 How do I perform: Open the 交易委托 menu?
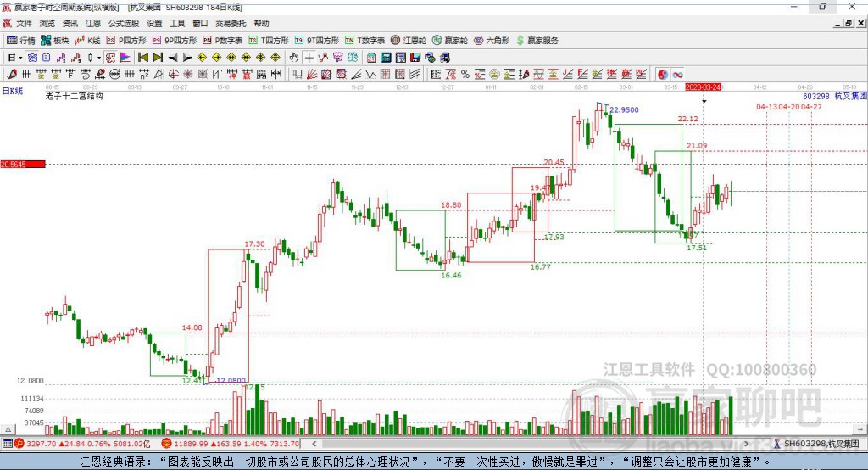point(231,23)
